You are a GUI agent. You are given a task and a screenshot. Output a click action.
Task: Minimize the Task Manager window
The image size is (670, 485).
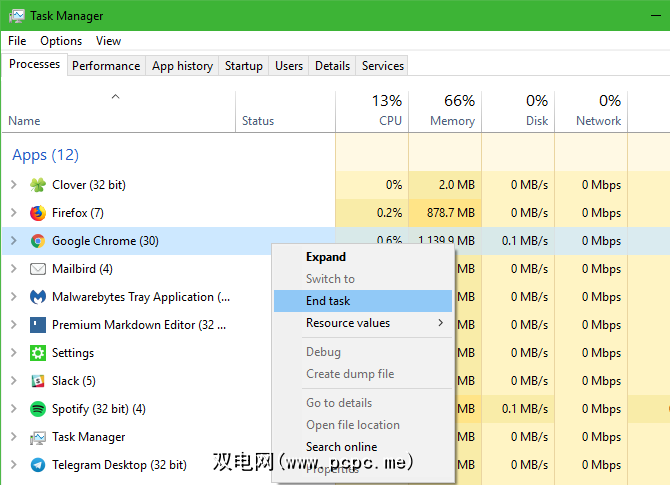(656, 16)
